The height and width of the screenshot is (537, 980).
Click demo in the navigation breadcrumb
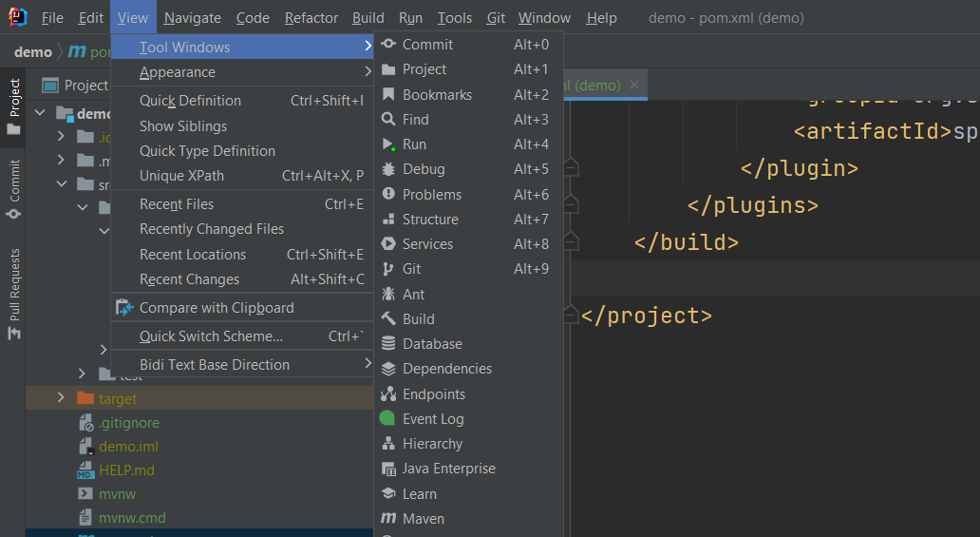[x=33, y=52]
